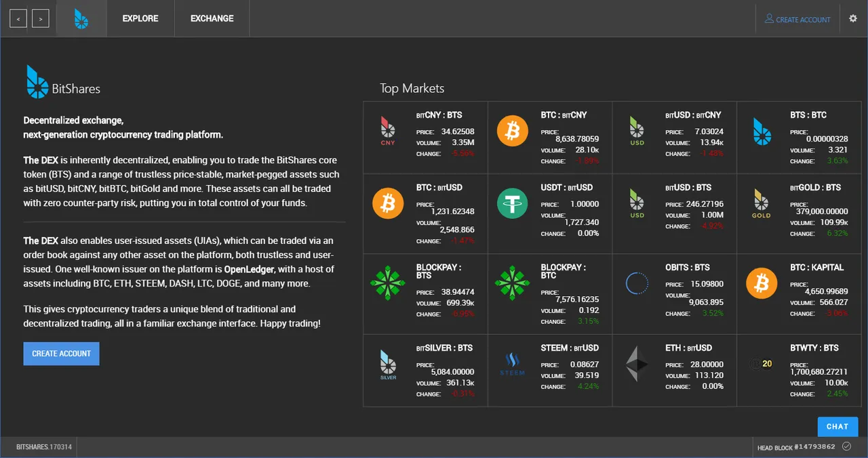Open the BTWTY : BTS market title
This screenshot has height=458, width=868.
(x=814, y=348)
